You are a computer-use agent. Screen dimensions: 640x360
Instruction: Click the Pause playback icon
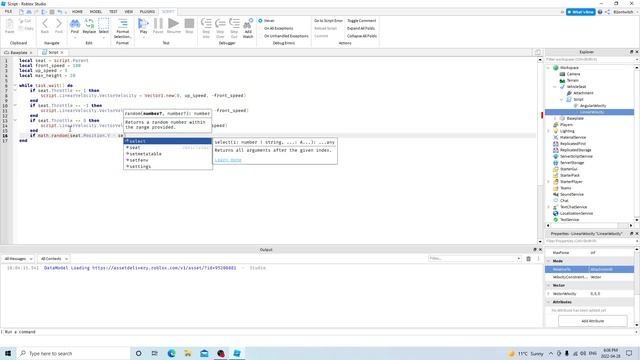pos(158,24)
